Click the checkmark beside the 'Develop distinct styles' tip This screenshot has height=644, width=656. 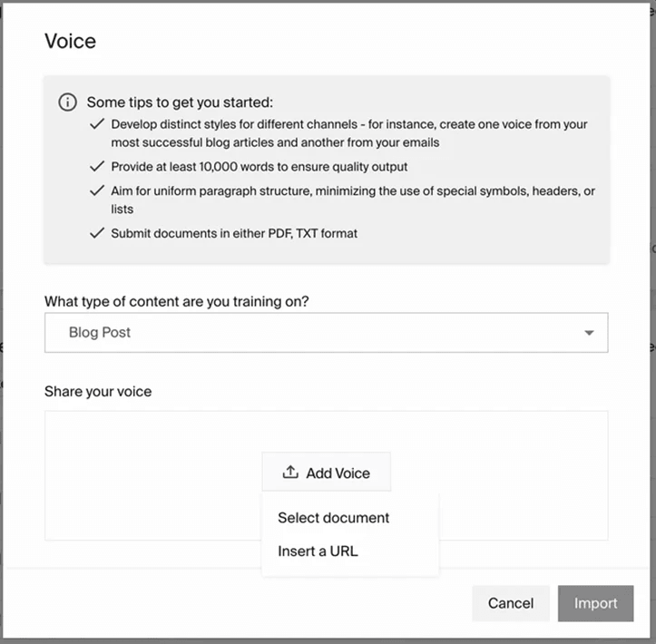[x=97, y=124]
